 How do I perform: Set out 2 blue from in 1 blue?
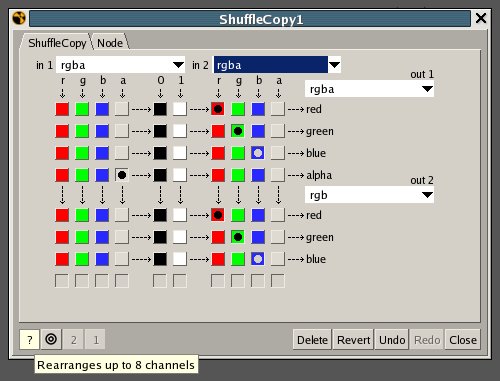102,259
